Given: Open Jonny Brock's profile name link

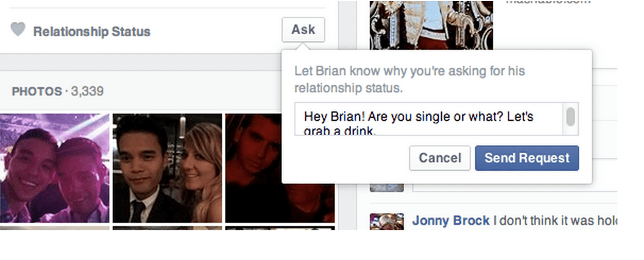Looking at the screenshot, I should click(451, 221).
